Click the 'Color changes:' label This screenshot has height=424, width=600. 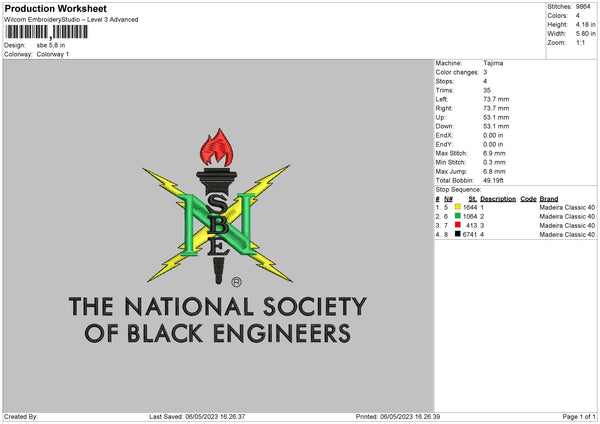pyautogui.click(x=457, y=72)
